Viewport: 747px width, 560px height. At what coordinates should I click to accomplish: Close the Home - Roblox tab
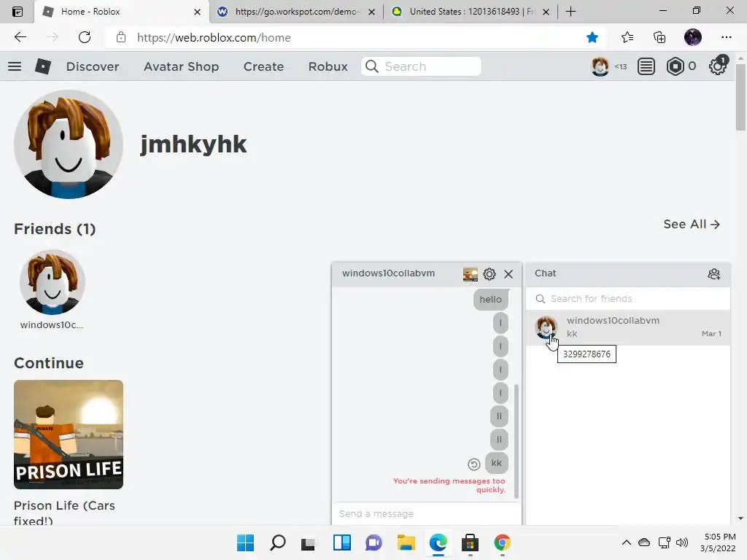click(x=197, y=12)
